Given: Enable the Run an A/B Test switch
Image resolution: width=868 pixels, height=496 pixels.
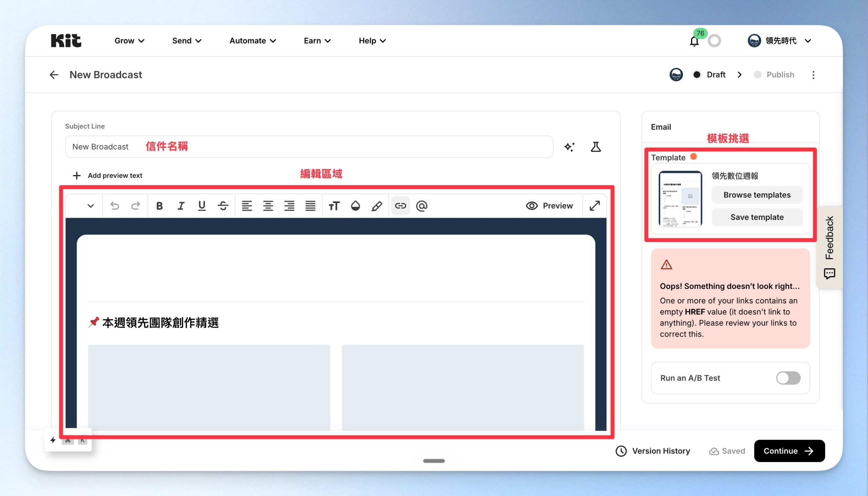Looking at the screenshot, I should (788, 378).
